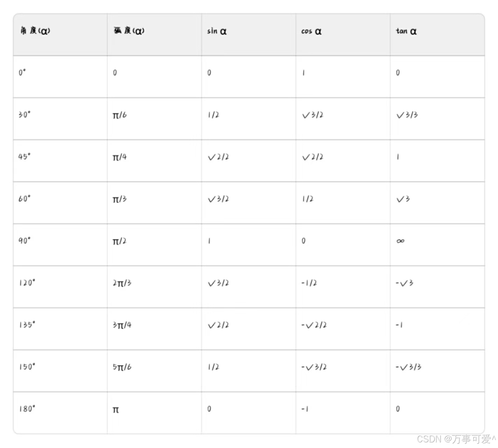Select the sin α column header
This screenshot has height=448, width=498.
coord(217,31)
